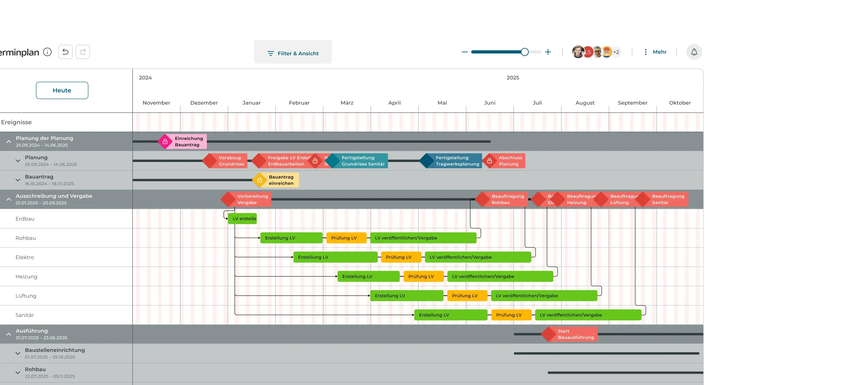Open Filter & Ansicht panel
The width and height of the screenshot is (868, 385).
click(293, 53)
